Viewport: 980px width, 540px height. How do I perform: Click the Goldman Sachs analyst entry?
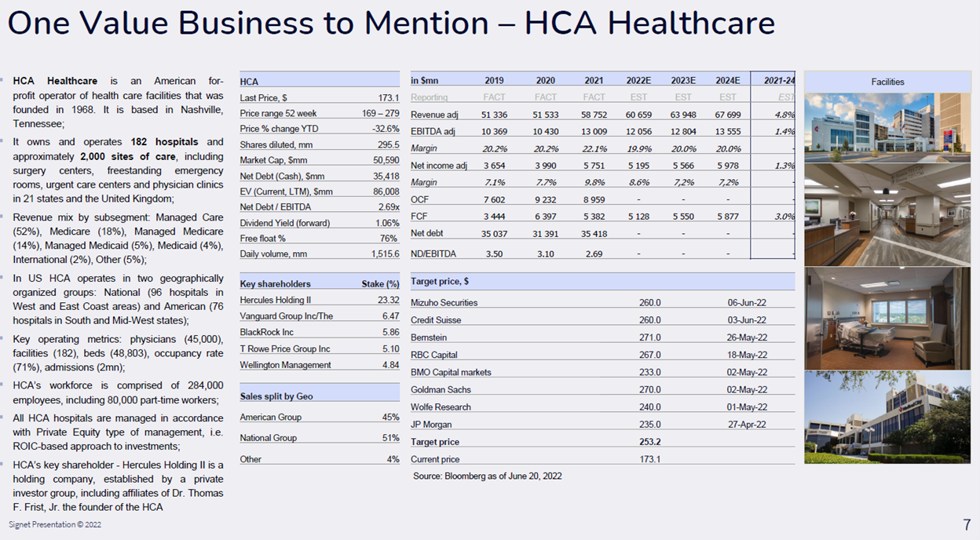441,390
